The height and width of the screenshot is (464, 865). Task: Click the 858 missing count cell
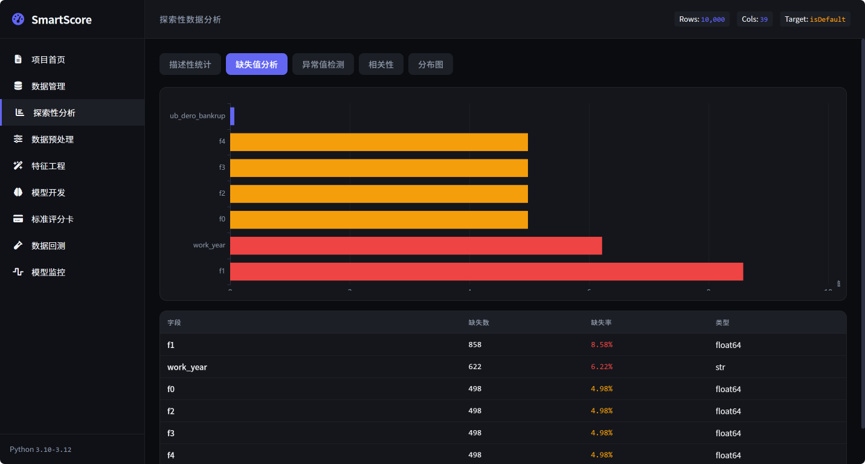click(475, 345)
